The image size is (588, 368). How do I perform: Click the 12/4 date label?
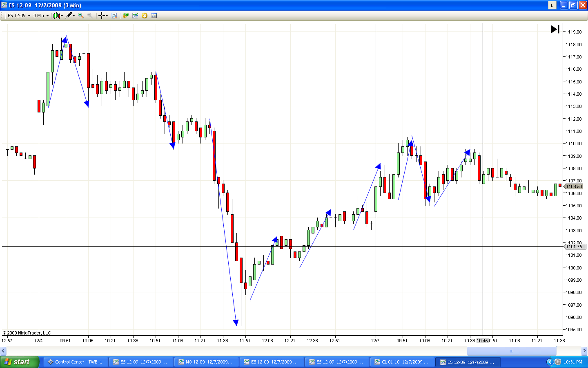[x=38, y=341]
